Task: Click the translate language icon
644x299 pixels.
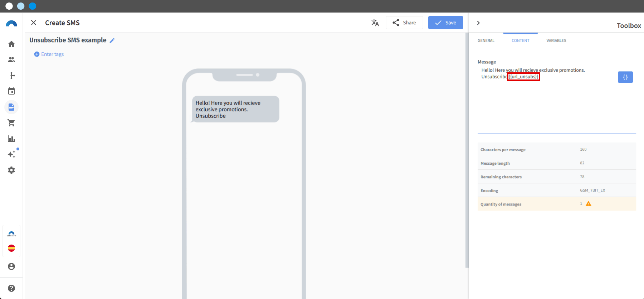Action: pyautogui.click(x=375, y=23)
